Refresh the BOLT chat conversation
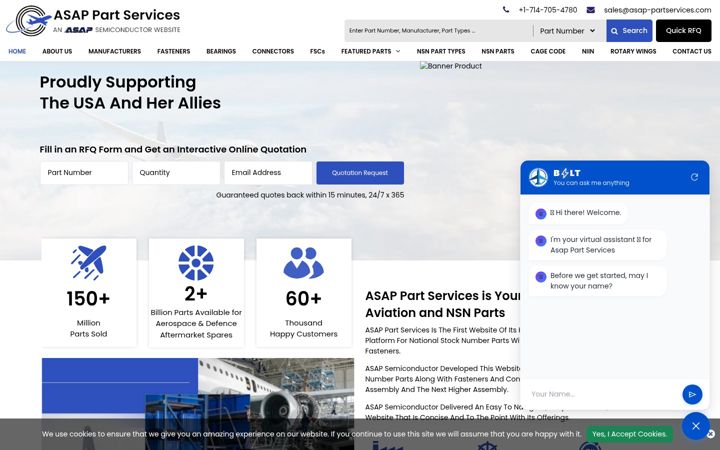Screen dimensions: 720x450 [x=694, y=177]
